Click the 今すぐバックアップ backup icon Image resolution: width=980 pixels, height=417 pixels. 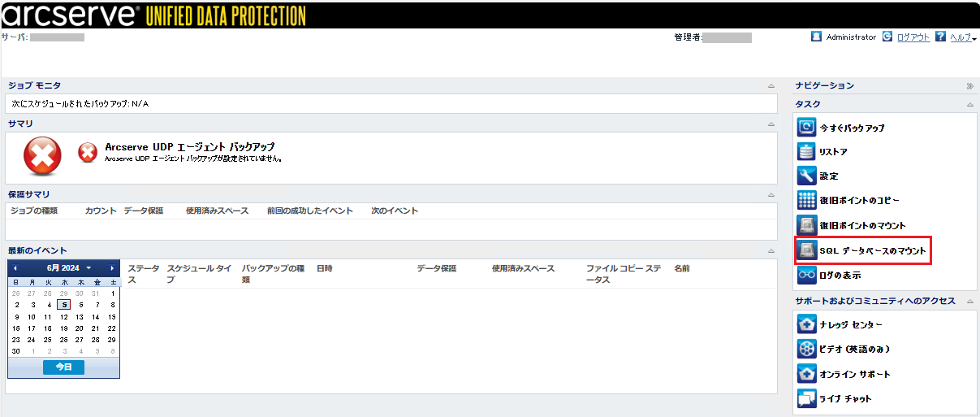coord(806,128)
